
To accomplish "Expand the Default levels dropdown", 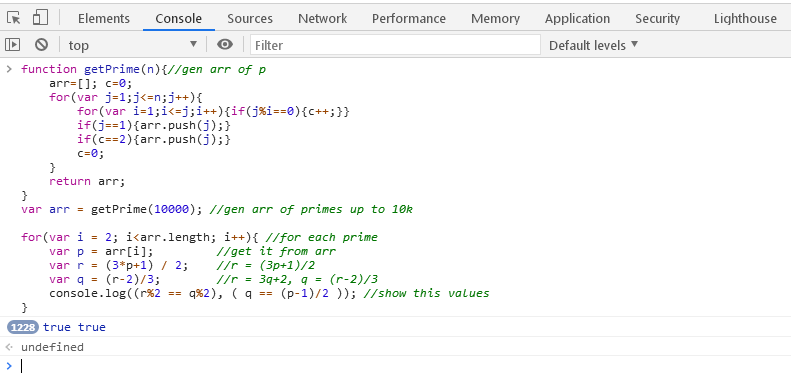I will click(x=593, y=45).
